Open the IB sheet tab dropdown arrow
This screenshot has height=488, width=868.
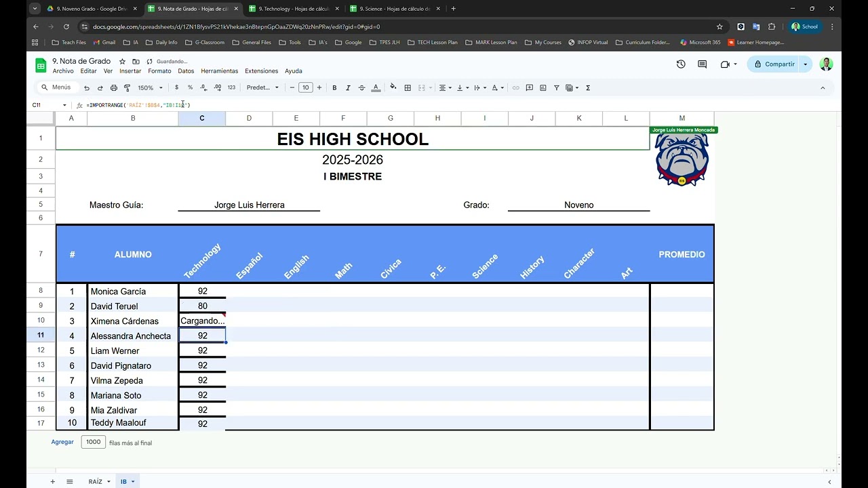133,481
